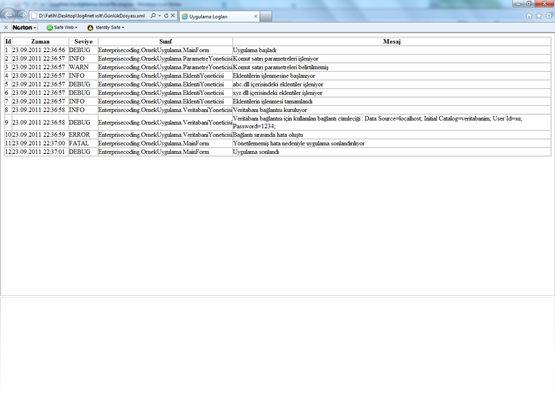Screen dimensions: 555x394
Task: Click the ParametreYoneticisi class cell in row 2
Action: (x=165, y=59)
